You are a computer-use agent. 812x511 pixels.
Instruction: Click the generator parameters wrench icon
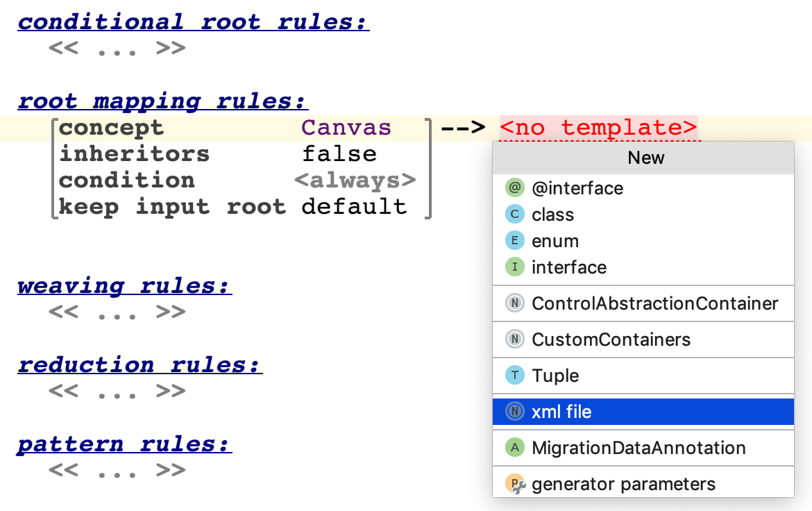coord(516,485)
